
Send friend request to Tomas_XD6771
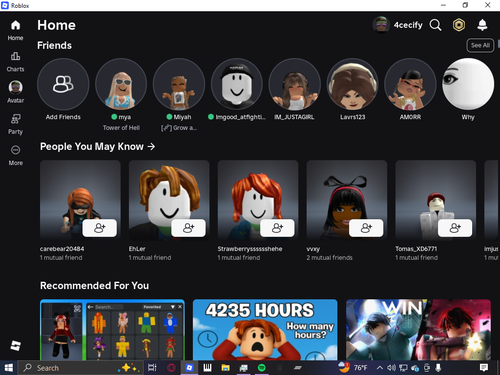pos(455,228)
